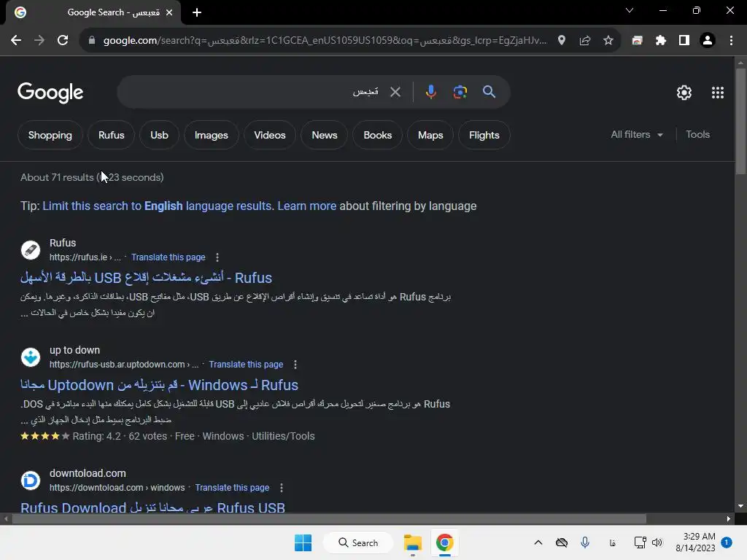Open more options for Rufus result
This screenshot has height=560, width=747.
(217, 257)
